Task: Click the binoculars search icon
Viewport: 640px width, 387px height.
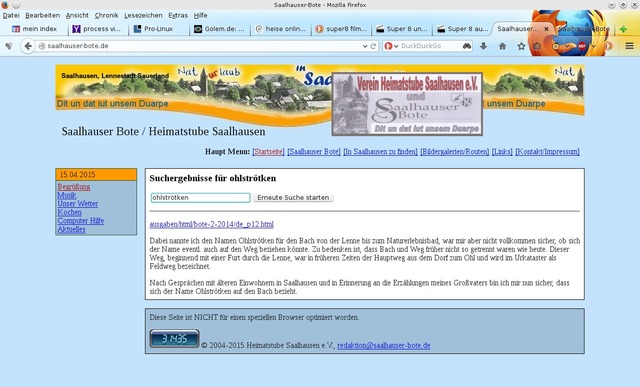Action: (x=467, y=46)
